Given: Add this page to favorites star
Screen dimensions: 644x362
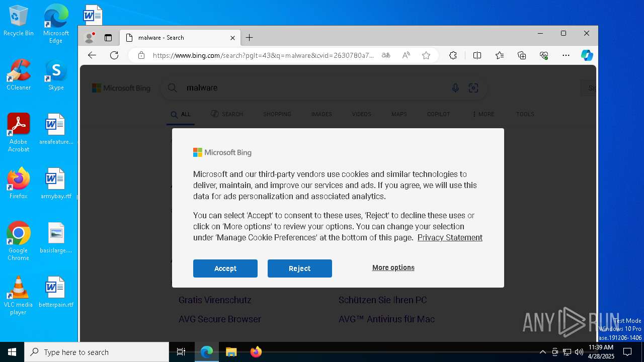Looking at the screenshot, I should coord(426,55).
